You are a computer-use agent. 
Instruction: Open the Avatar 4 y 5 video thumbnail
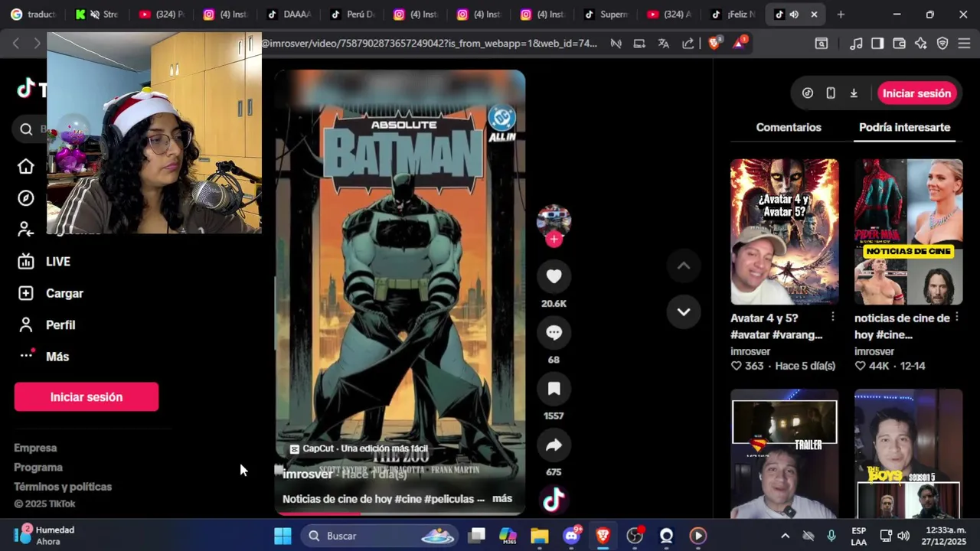coord(784,232)
